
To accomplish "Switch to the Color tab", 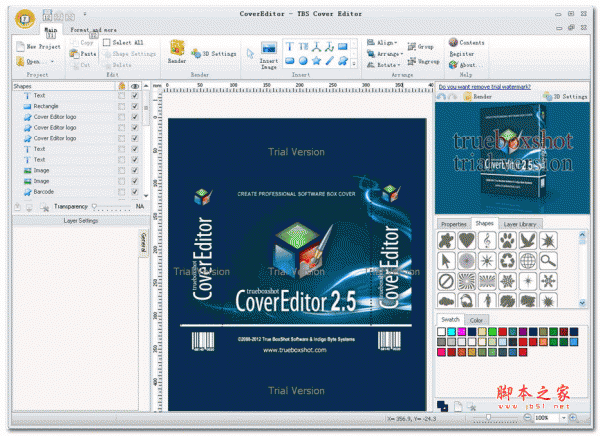I will [476, 320].
